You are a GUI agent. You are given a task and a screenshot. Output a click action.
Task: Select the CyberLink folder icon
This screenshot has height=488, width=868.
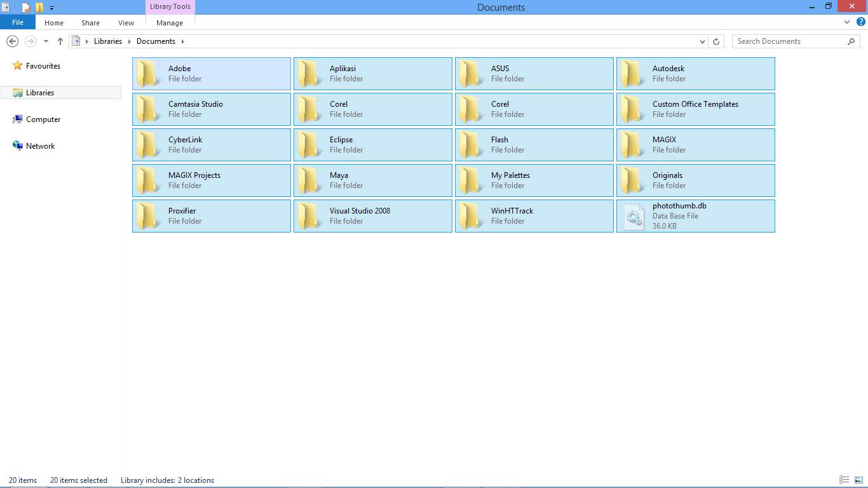pyautogui.click(x=149, y=145)
